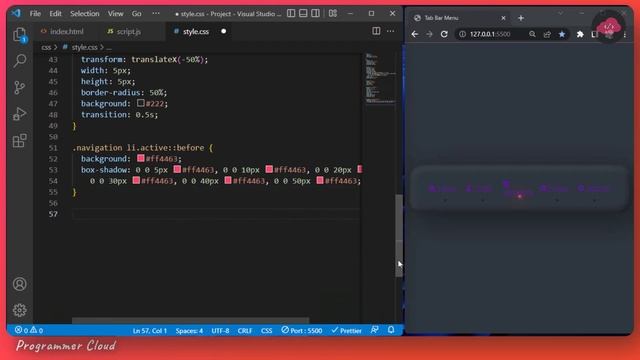Open the Manage gear menu

[x=20, y=310]
